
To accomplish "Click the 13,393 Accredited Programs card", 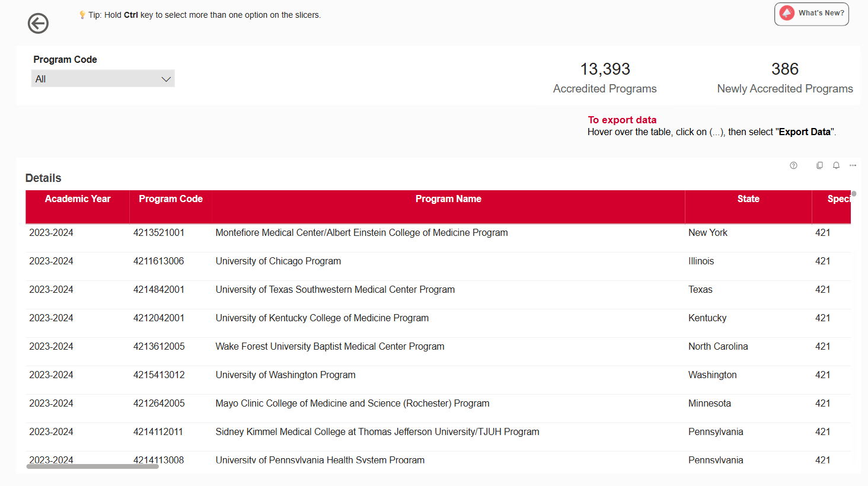I will pyautogui.click(x=605, y=78).
